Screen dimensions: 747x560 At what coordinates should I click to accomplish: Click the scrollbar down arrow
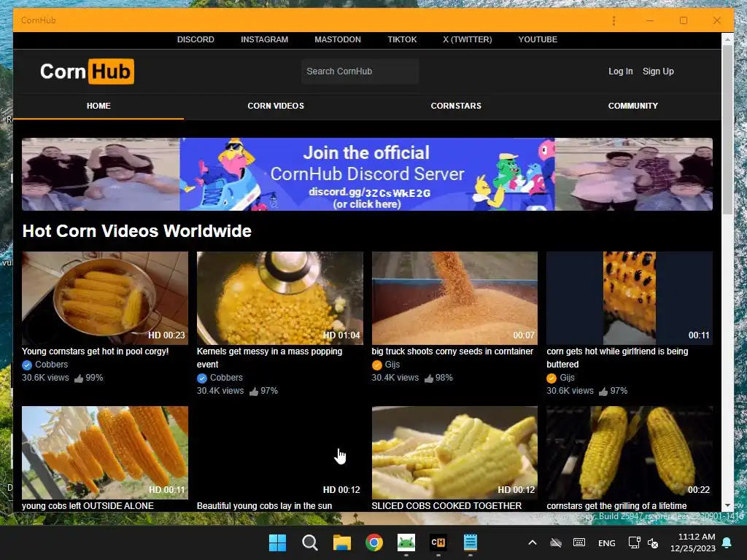[x=727, y=505]
